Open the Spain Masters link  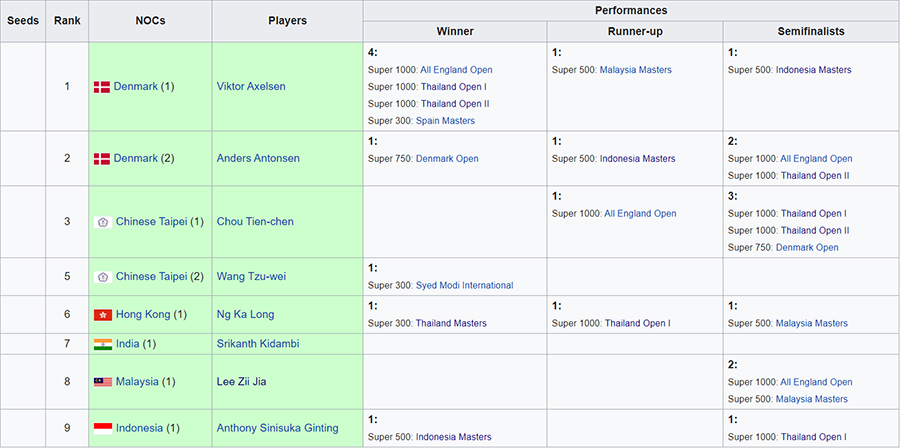[x=445, y=121]
